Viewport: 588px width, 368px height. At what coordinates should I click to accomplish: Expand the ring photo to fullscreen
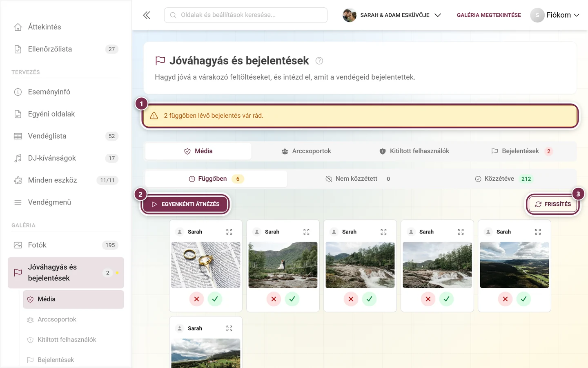(x=229, y=232)
